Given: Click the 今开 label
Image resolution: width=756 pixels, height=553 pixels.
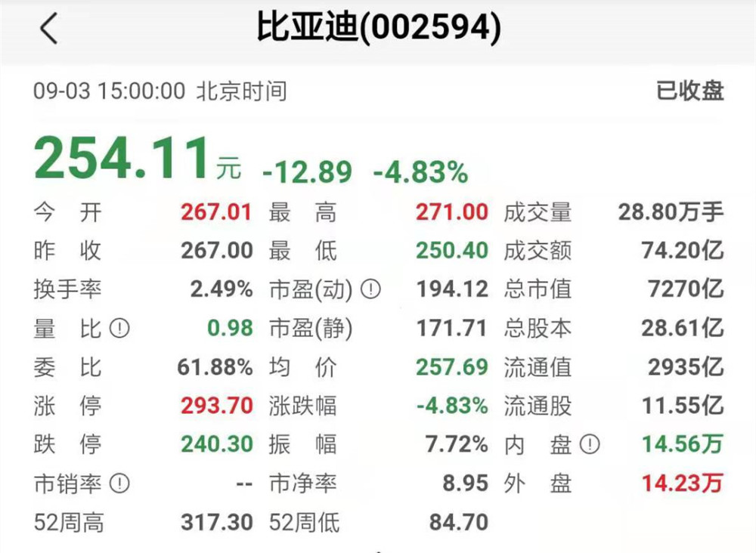Looking at the screenshot, I should pyautogui.click(x=67, y=212).
